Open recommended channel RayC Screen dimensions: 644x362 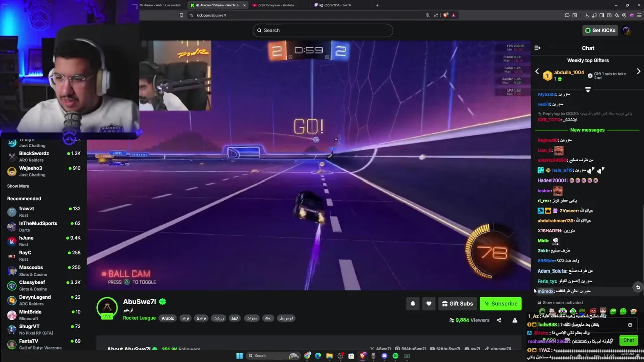(x=43, y=256)
